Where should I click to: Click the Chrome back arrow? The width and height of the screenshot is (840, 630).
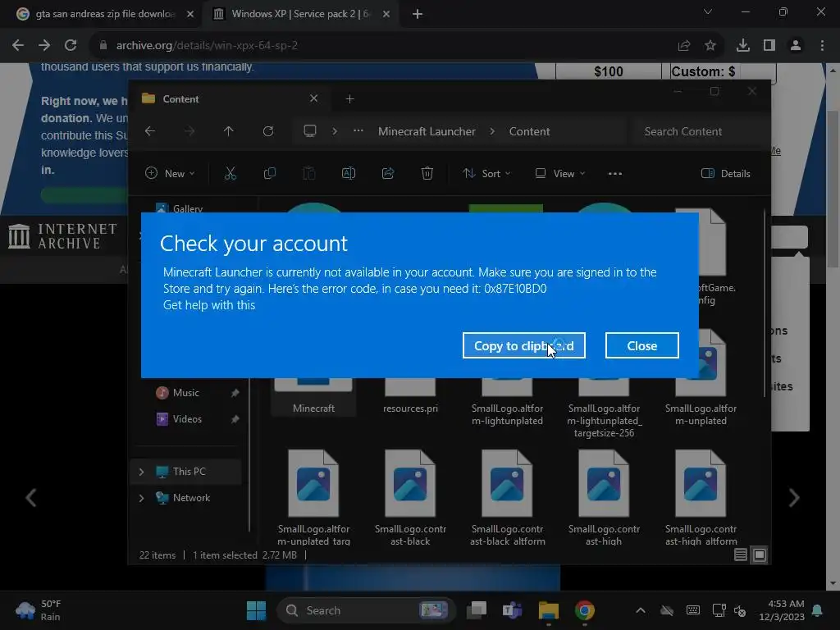click(x=18, y=46)
